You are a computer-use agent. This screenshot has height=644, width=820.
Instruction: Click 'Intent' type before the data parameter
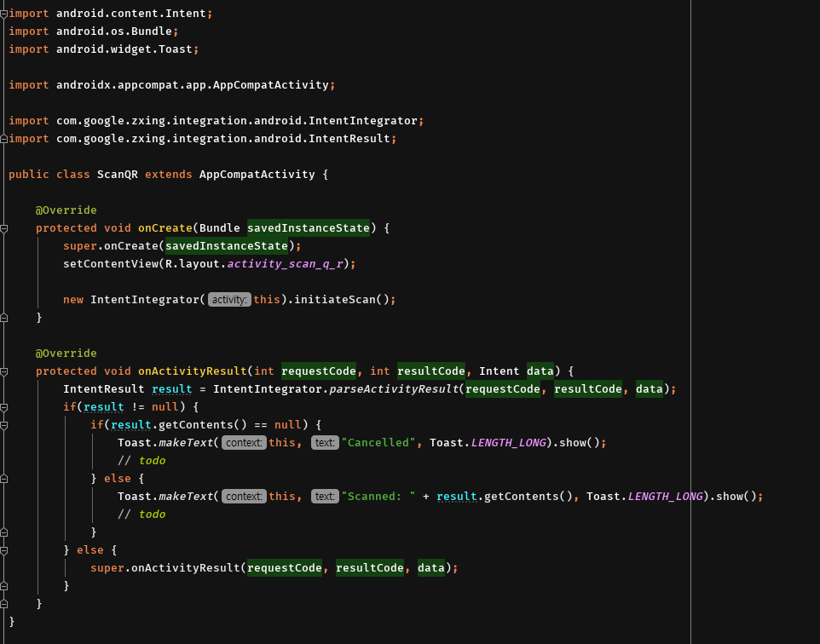499,371
